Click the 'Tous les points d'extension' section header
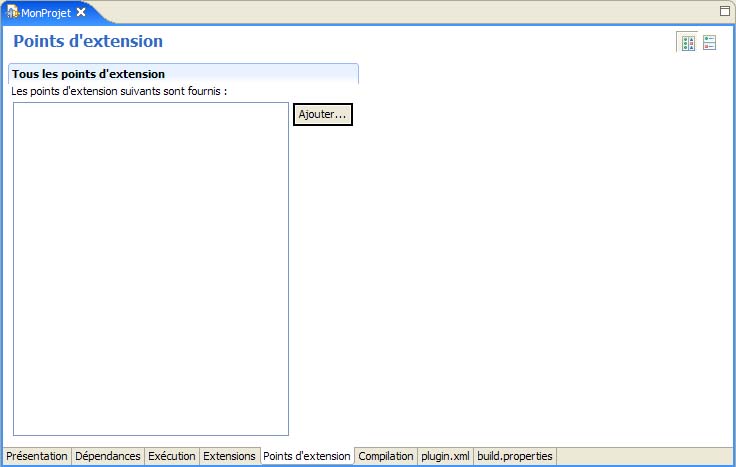 click(88, 74)
